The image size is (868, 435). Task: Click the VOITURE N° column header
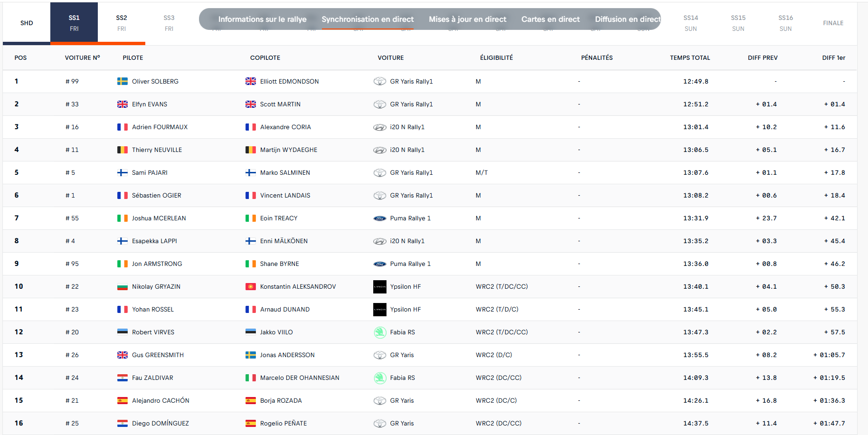tap(83, 57)
